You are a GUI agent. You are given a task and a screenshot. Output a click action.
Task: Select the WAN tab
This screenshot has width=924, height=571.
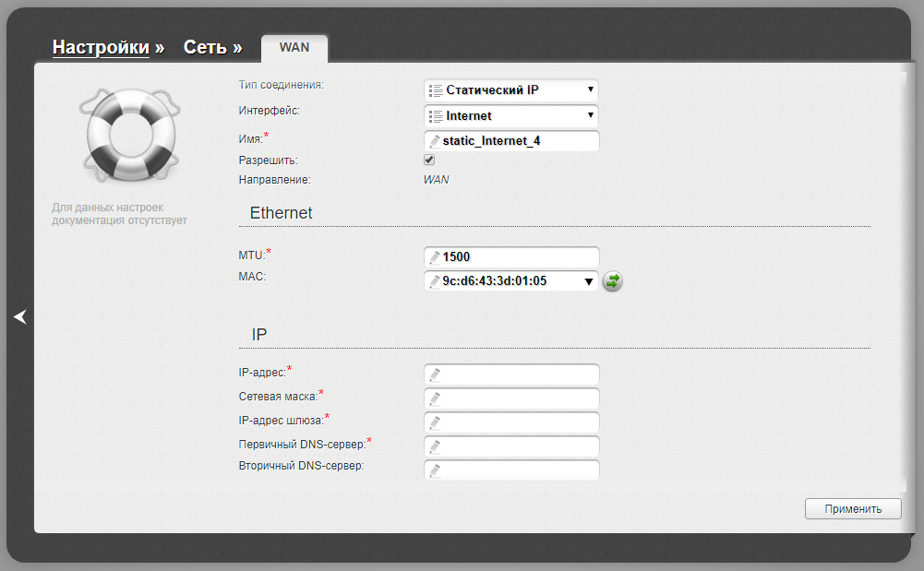click(x=294, y=48)
